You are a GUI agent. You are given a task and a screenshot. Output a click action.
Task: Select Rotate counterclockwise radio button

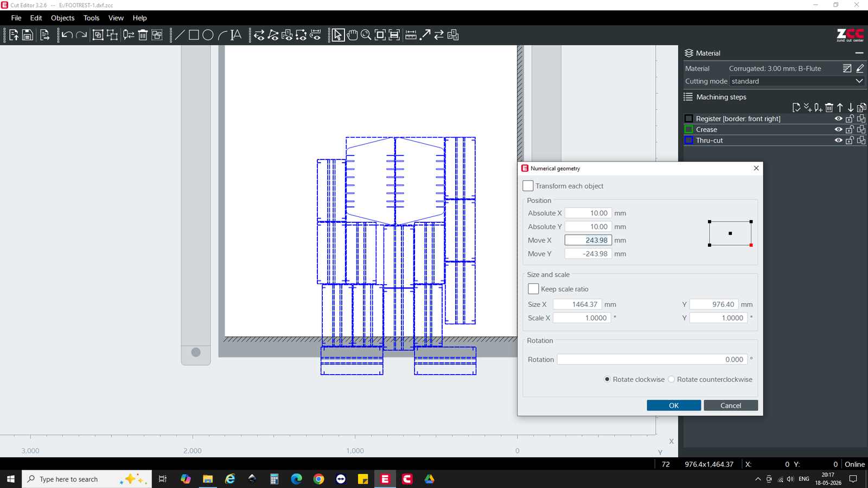[x=671, y=380]
